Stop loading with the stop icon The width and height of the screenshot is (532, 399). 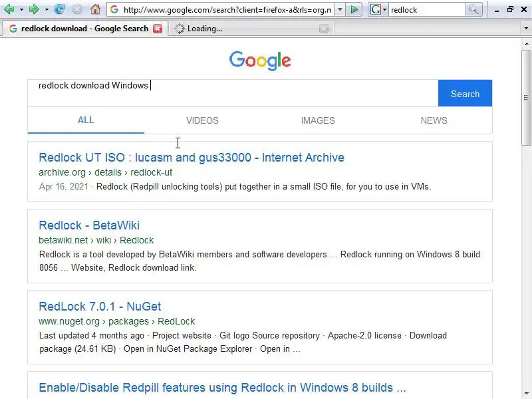coord(77,9)
